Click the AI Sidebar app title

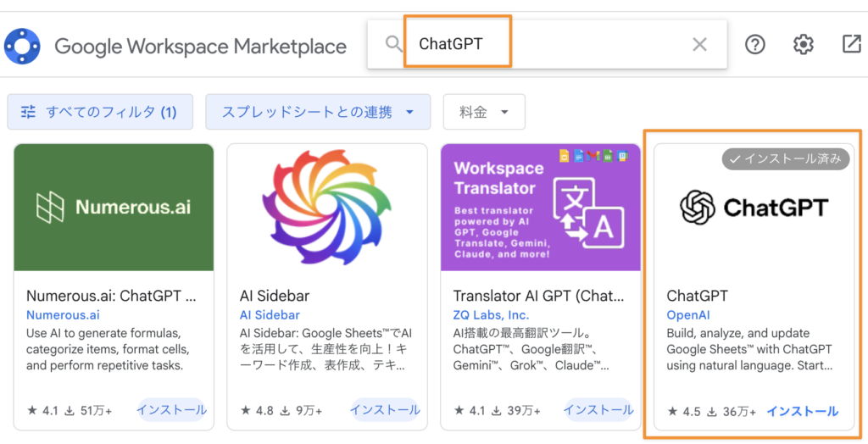pyautogui.click(x=275, y=296)
